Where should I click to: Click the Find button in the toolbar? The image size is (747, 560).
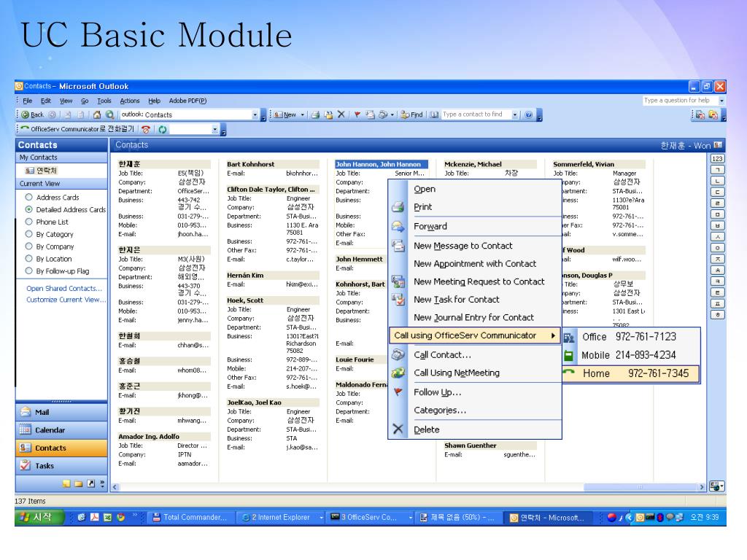click(x=412, y=114)
